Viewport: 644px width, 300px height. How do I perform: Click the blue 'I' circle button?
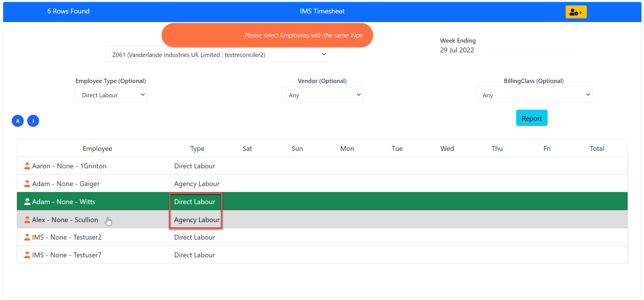pos(33,121)
